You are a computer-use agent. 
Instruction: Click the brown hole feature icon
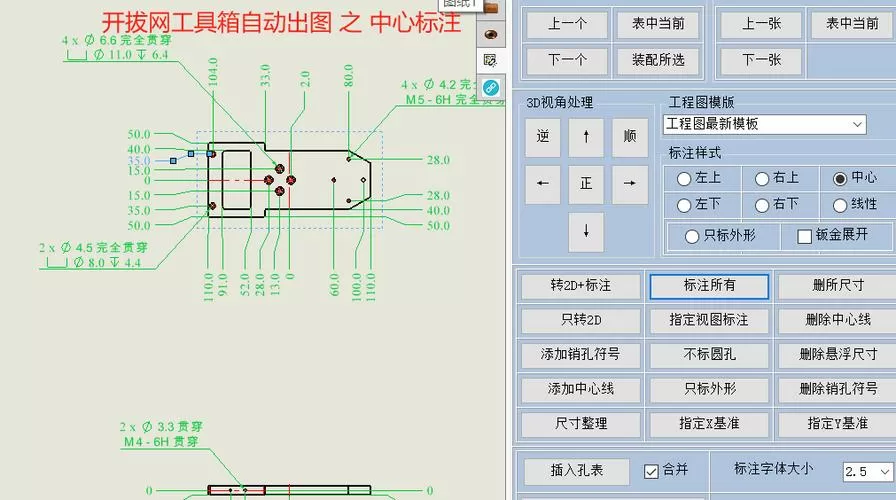[490, 35]
